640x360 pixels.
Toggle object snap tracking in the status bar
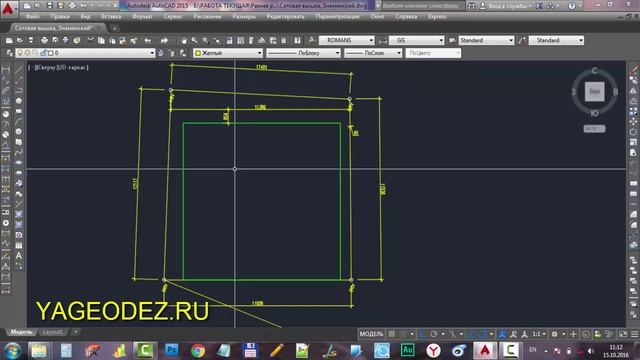471,334
